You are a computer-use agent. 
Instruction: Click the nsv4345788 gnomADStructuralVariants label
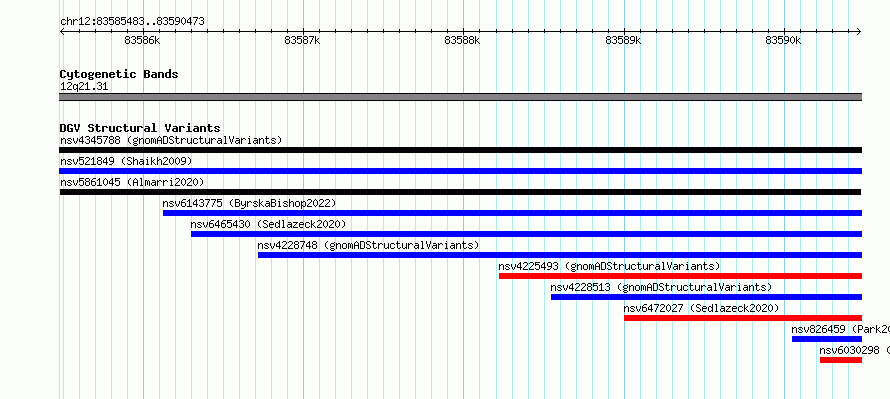click(x=171, y=140)
